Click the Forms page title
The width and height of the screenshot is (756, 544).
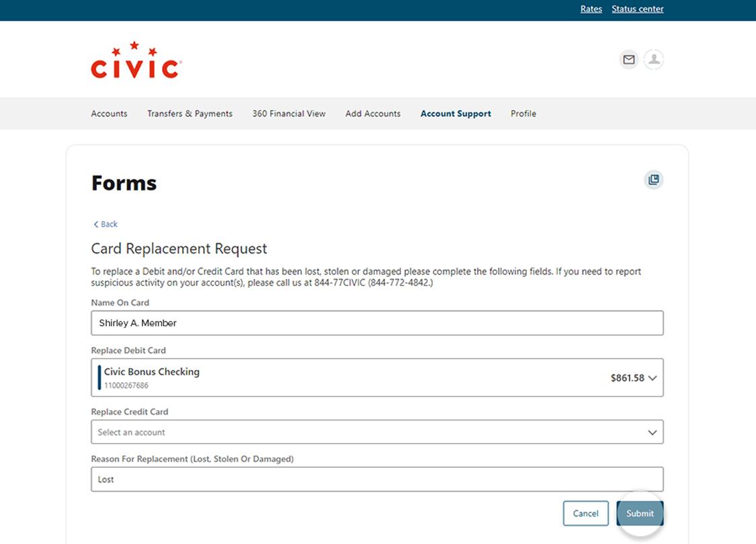(124, 184)
